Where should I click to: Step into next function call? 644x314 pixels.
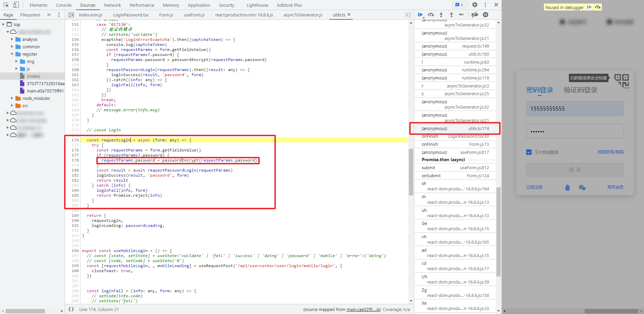tap(441, 15)
